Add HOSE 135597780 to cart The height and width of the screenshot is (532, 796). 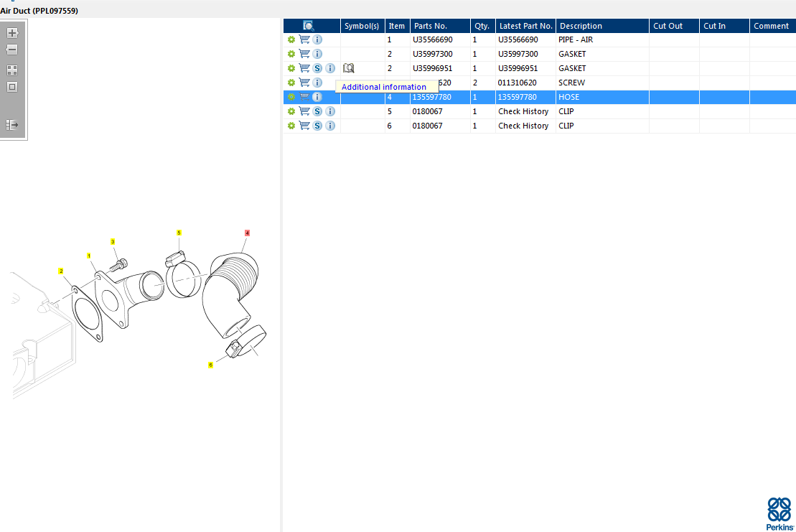coord(304,96)
